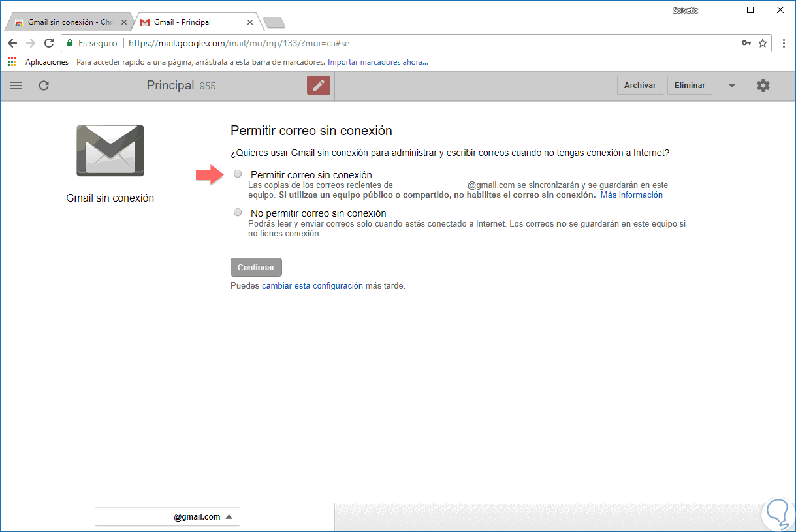The image size is (796, 532).
Task: Bookmark this page with star
Action: coord(762,43)
